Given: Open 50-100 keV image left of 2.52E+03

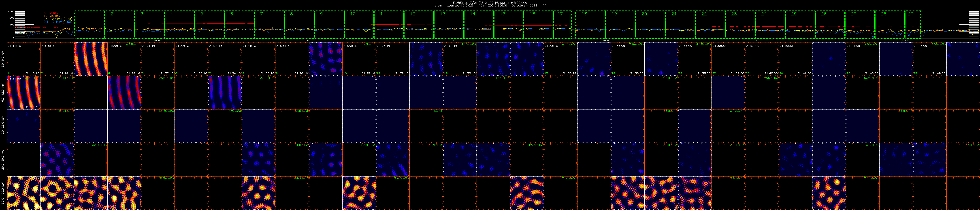Looking at the screenshot, I should [527, 193].
